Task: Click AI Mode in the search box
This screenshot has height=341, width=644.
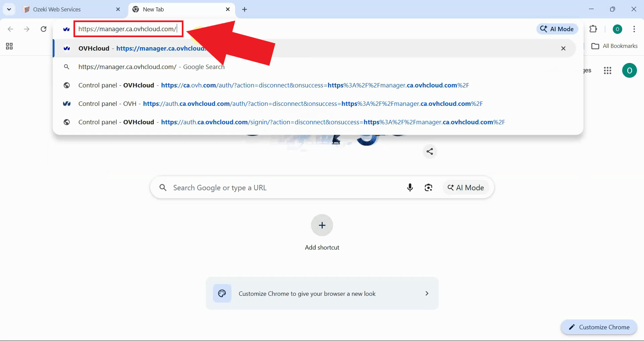Action: click(x=466, y=188)
